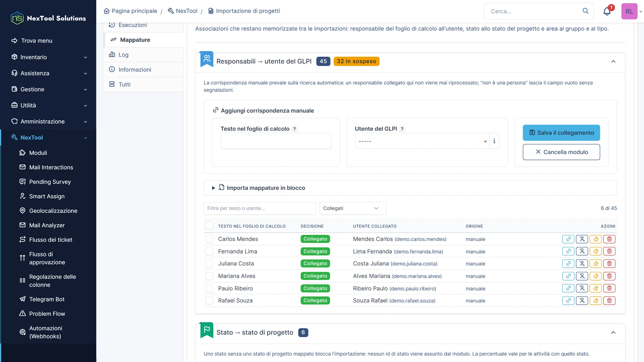Click the trash icon in Rafael Souza row
The image size is (644, 362).
point(609,300)
